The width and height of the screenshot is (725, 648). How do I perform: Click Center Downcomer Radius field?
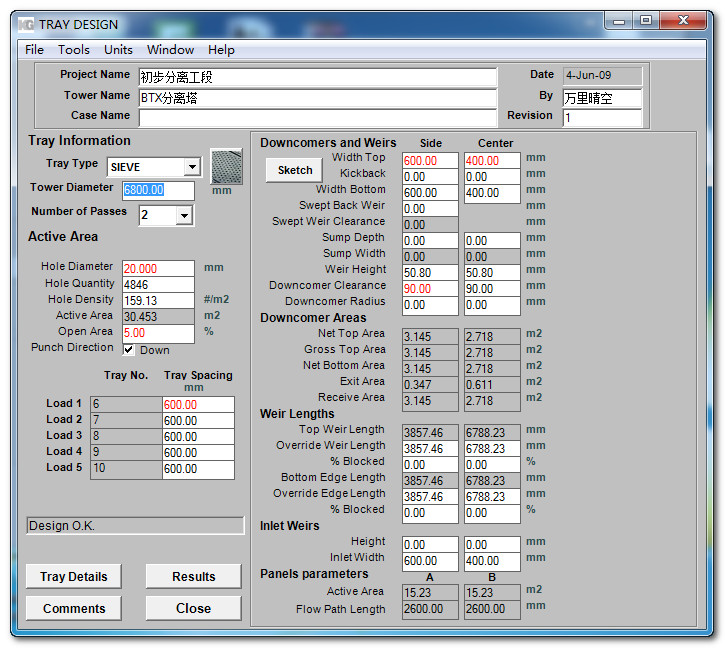point(492,305)
